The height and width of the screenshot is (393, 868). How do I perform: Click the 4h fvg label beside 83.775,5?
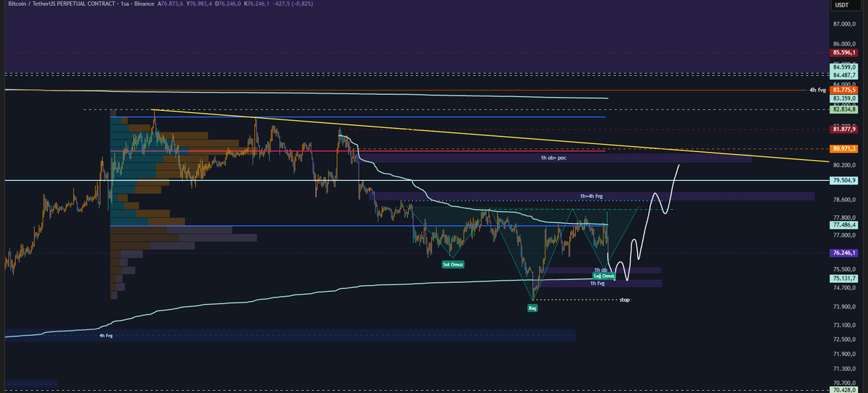[817, 90]
